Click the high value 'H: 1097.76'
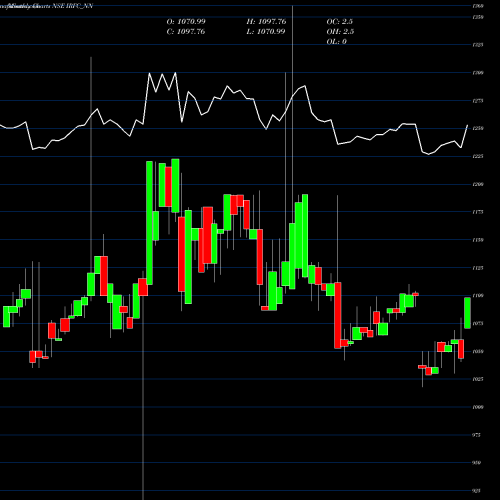 pyautogui.click(x=266, y=22)
